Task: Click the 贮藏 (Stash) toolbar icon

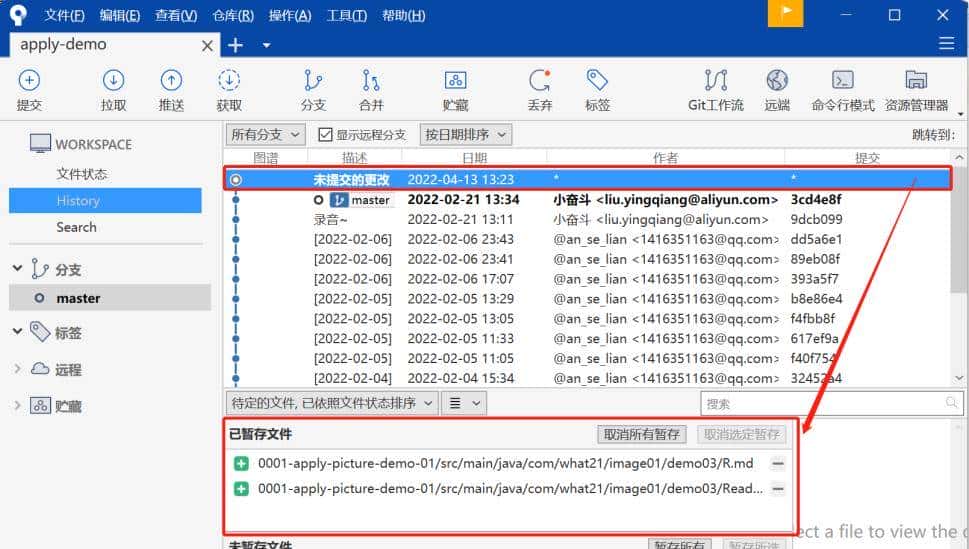Action: 455,80
